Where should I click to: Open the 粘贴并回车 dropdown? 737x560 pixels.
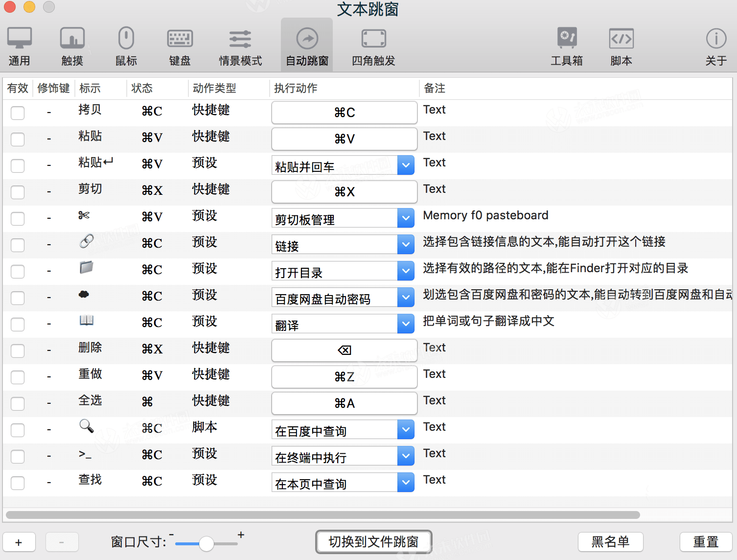coord(405,165)
